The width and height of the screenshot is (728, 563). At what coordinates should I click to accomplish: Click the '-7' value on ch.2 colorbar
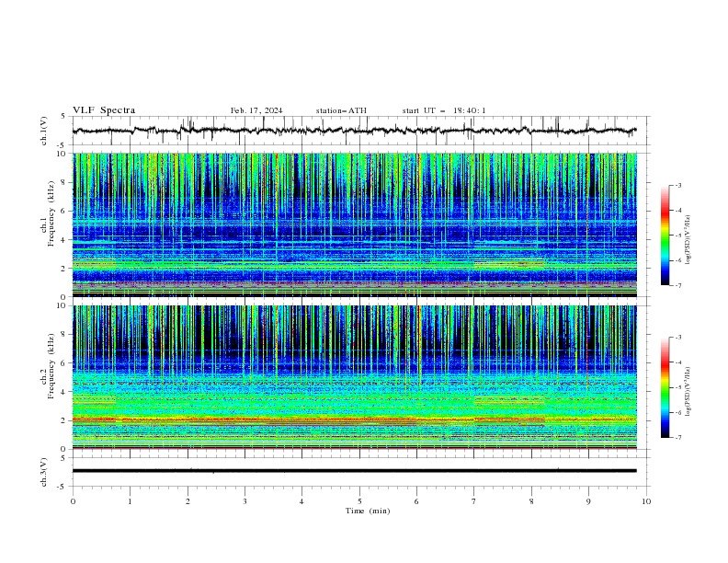click(677, 438)
